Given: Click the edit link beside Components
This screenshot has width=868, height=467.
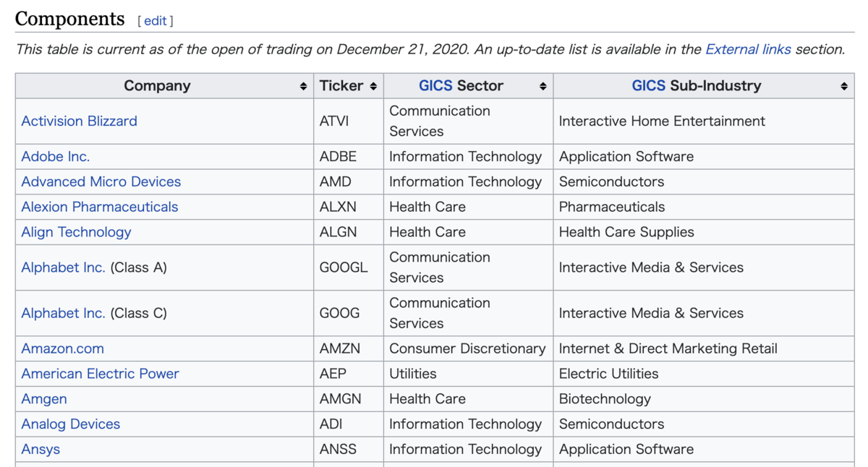Looking at the screenshot, I should pos(156,21).
